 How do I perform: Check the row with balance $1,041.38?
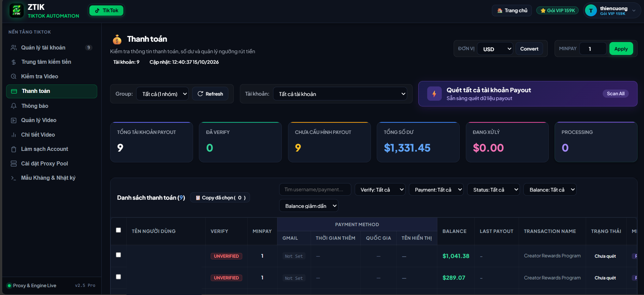point(118,255)
